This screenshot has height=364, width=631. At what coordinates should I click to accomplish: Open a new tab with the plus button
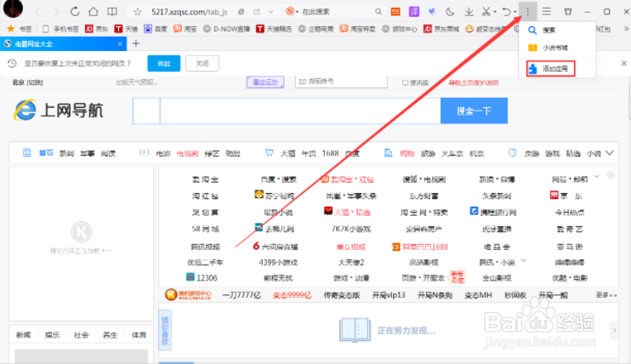click(135, 43)
